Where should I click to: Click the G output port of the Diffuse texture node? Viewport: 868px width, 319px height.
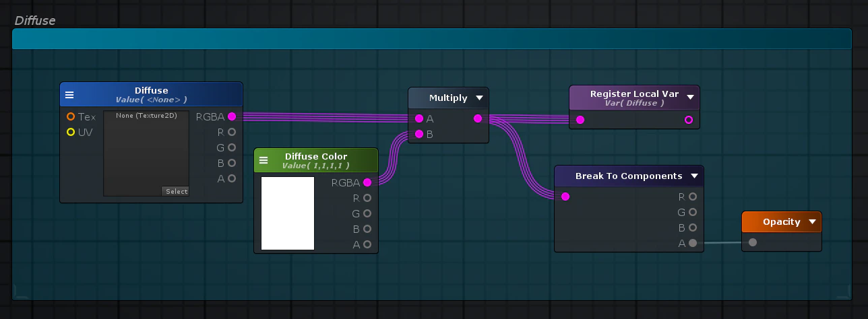(x=232, y=148)
